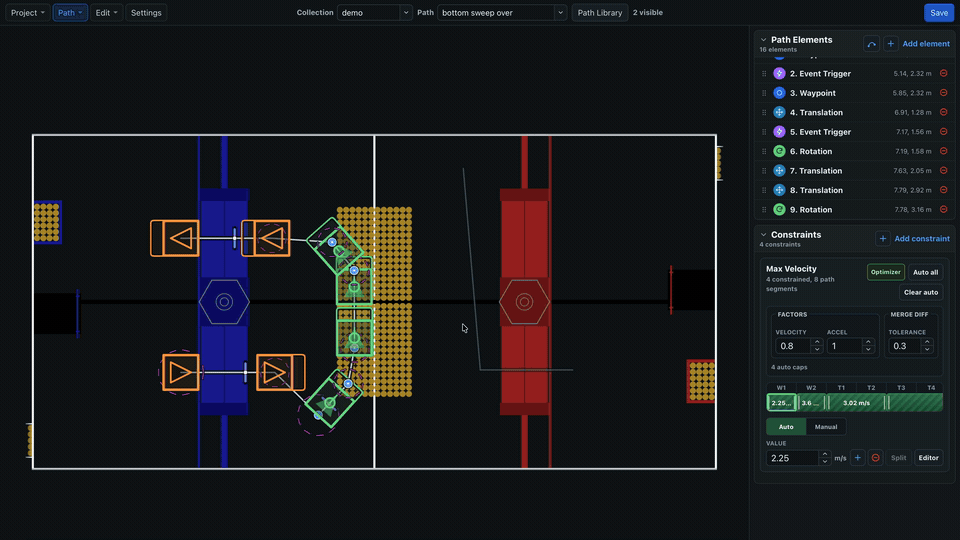Screen dimensions: 960x540
Task: Select the W2 segment showing 3.6
Action: click(810, 403)
